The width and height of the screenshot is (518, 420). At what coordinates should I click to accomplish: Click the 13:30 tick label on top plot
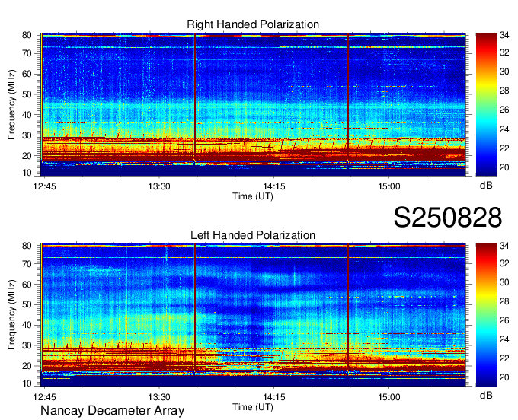[159, 186]
